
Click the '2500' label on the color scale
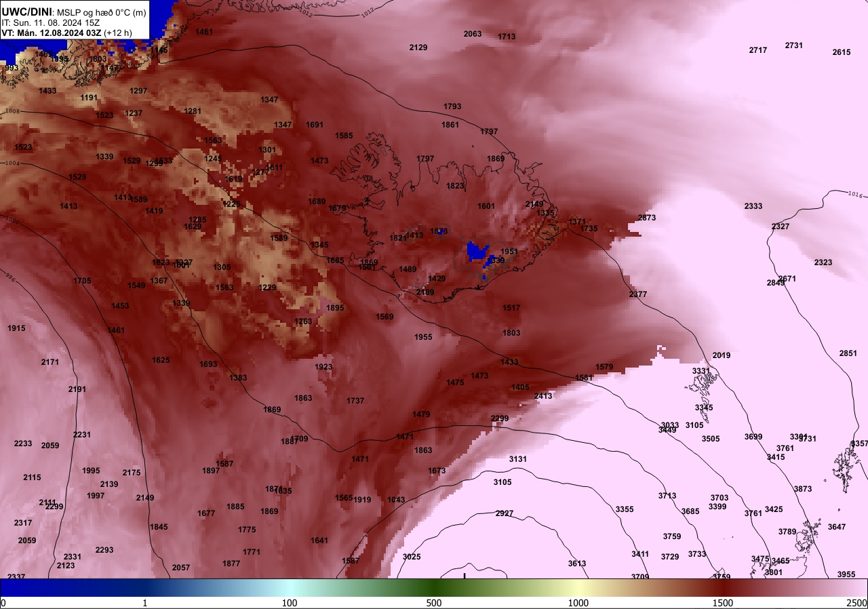(x=857, y=603)
